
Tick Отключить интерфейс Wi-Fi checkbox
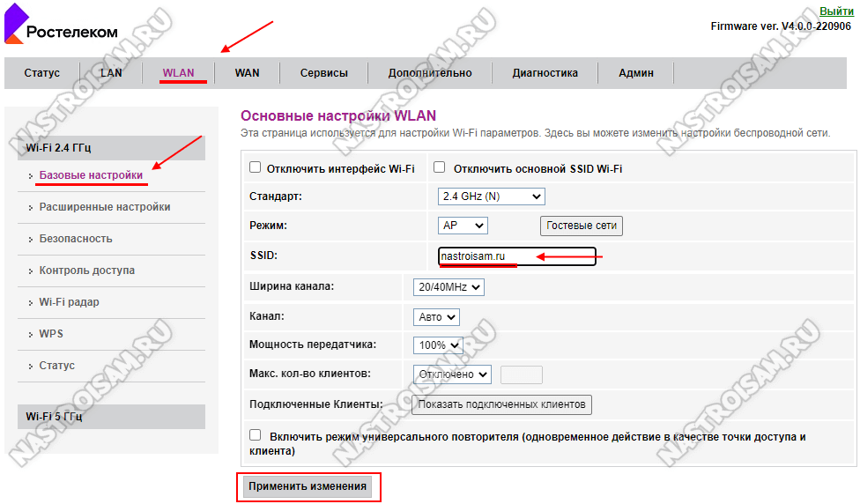[255, 167]
